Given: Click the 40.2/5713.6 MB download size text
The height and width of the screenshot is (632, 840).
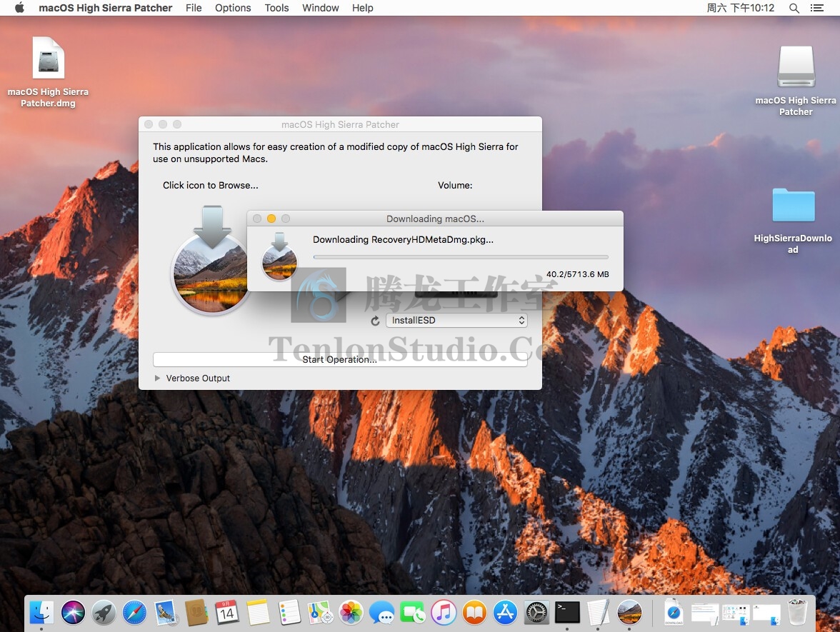Looking at the screenshot, I should pyautogui.click(x=577, y=274).
